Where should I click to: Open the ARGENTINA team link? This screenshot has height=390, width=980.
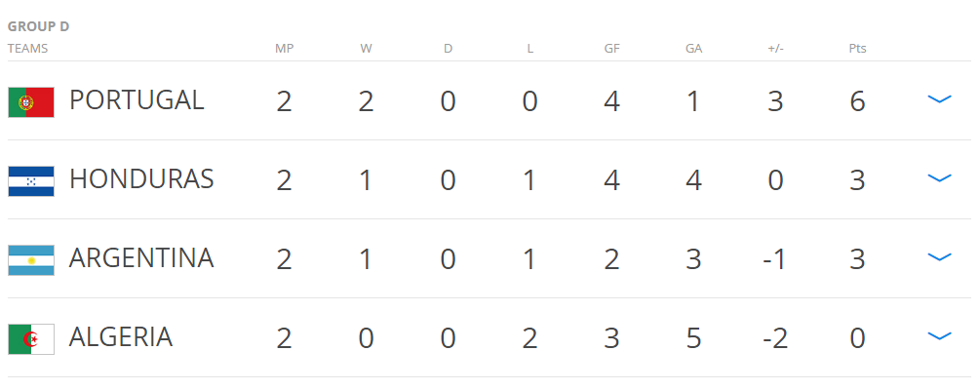click(x=141, y=258)
